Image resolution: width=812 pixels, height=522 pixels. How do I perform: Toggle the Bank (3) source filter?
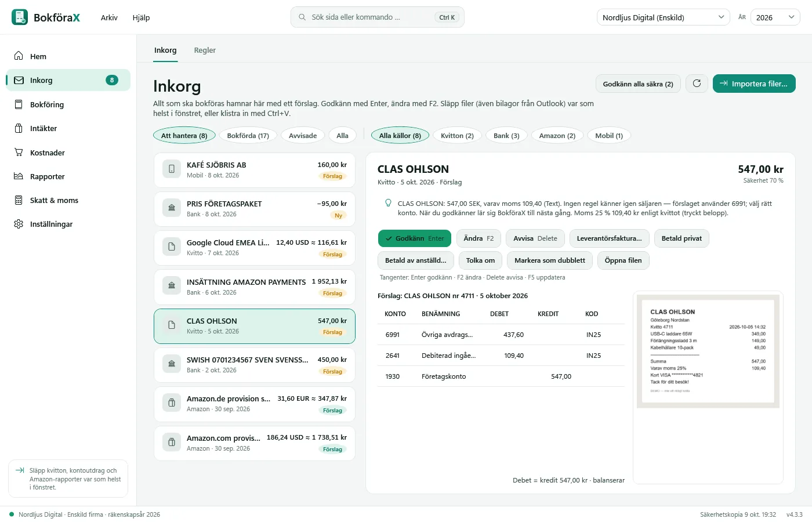coord(506,136)
